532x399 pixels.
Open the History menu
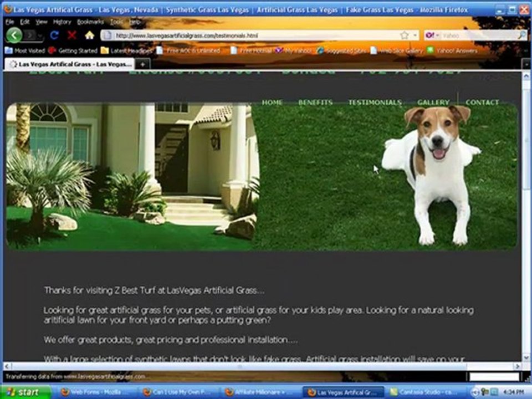pos(62,22)
